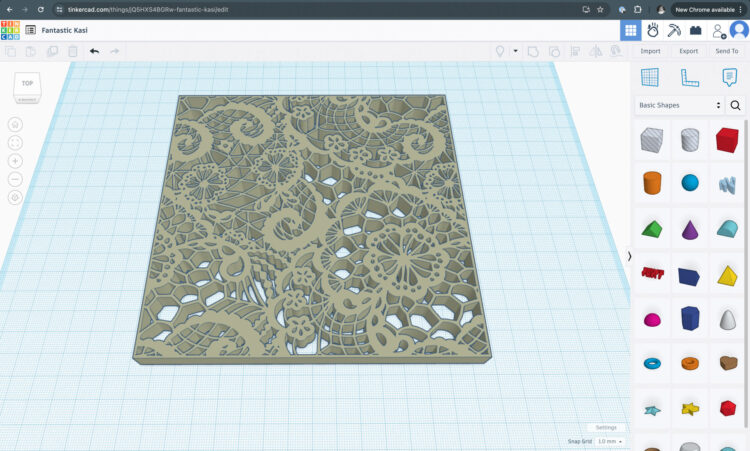Click the Import button

650,51
